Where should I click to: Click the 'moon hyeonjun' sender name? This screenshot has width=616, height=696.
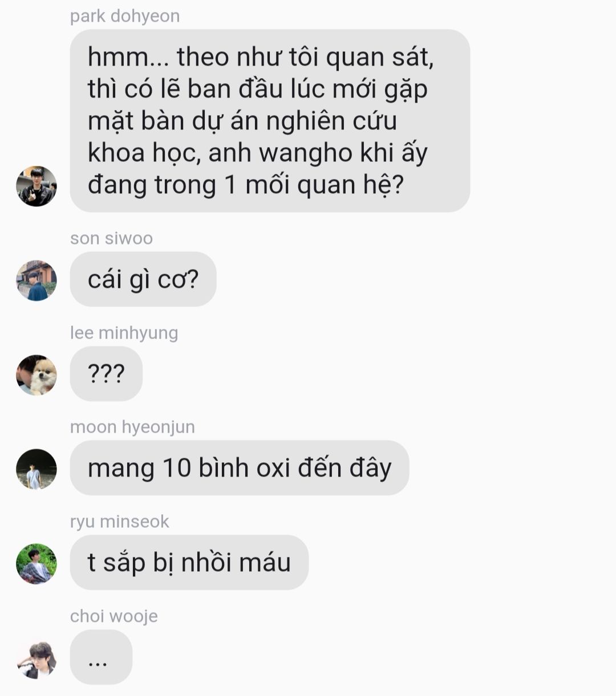(x=132, y=427)
